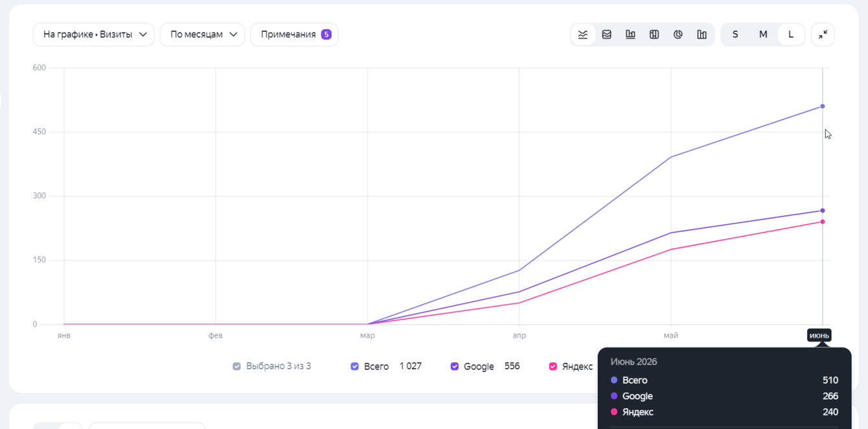Select the boxed column chart view icon
The height and width of the screenshot is (429, 868).
pyautogui.click(x=654, y=34)
